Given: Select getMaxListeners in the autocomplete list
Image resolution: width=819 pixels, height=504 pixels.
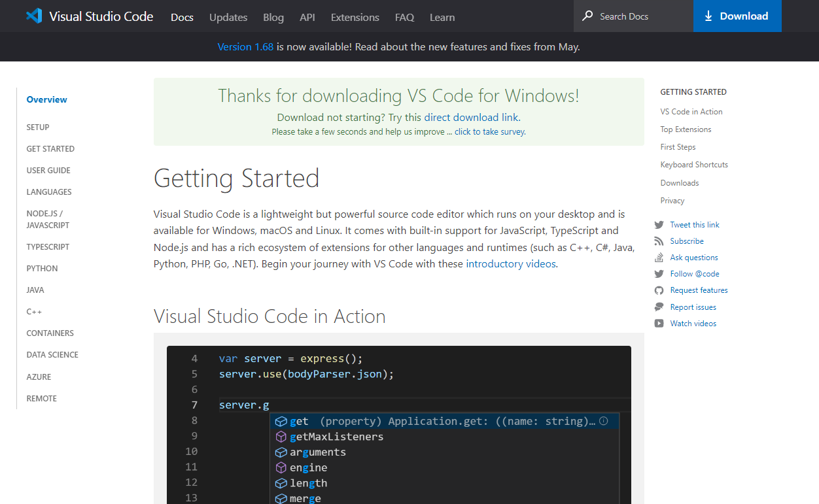Looking at the screenshot, I should coord(445,437).
